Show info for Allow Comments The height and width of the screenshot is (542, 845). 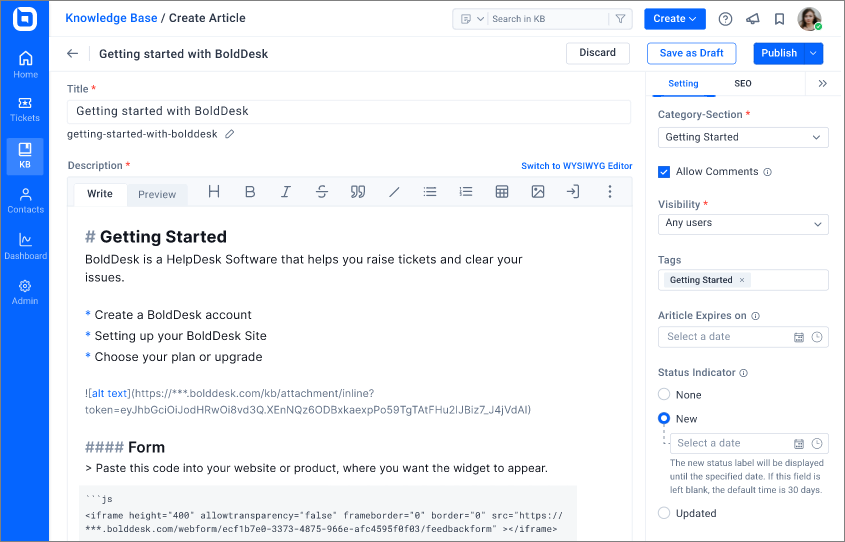(767, 172)
